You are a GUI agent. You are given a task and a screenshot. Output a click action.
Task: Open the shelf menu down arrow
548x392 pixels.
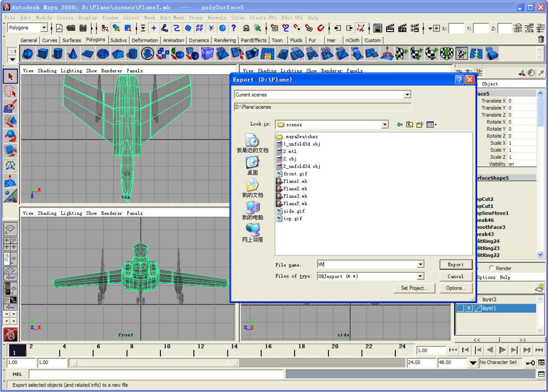click(12, 59)
